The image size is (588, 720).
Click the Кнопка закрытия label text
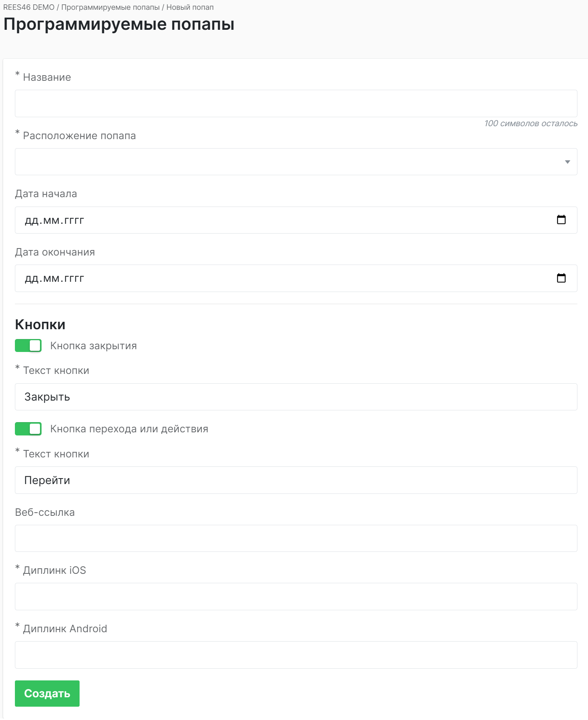[x=93, y=346]
